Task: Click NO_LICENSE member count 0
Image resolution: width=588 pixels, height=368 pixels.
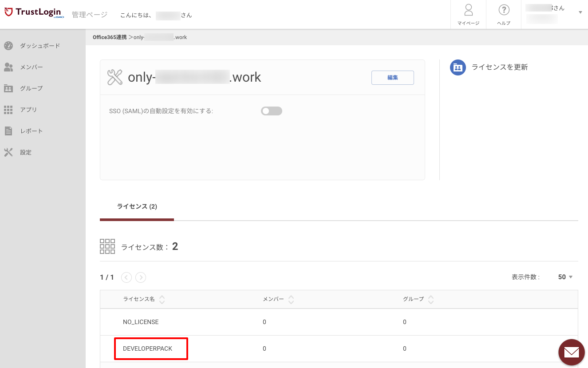Action: [264, 322]
